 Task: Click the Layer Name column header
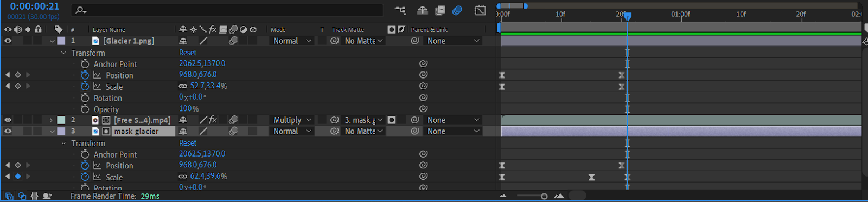tap(109, 30)
